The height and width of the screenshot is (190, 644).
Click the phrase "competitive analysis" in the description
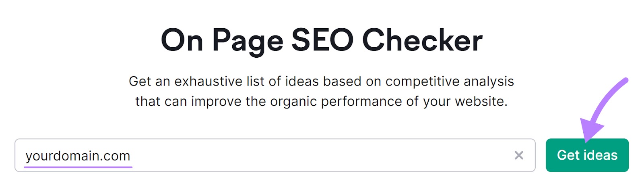[450, 81]
